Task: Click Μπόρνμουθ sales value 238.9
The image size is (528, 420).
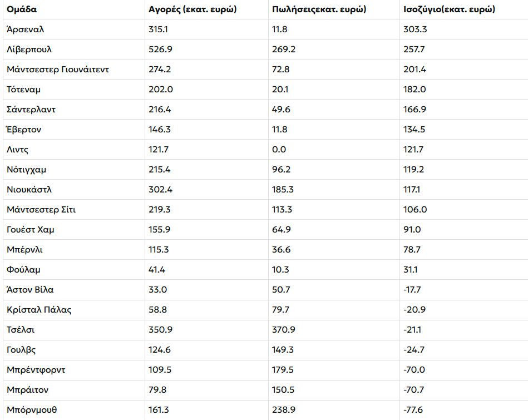Action: click(x=284, y=410)
